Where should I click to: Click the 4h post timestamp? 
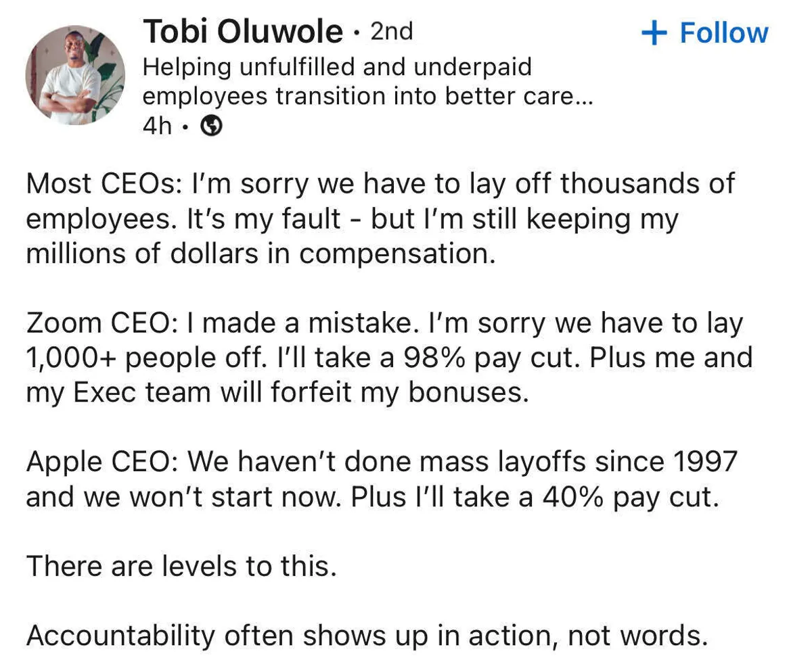pyautogui.click(x=157, y=126)
